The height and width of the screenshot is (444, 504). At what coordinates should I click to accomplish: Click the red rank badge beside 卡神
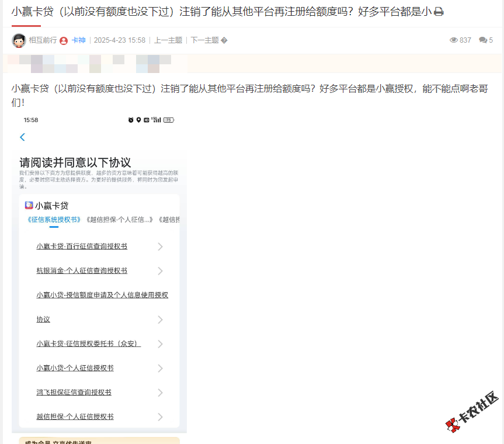pyautogui.click(x=64, y=40)
